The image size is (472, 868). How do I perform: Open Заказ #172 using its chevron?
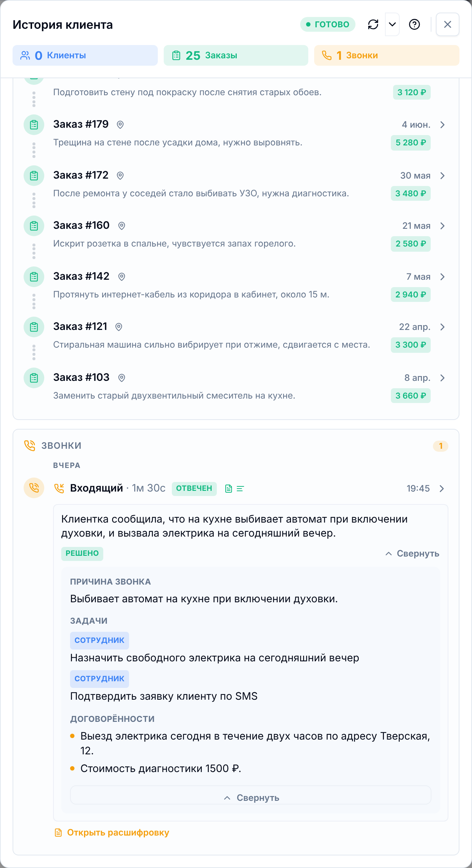coord(442,176)
